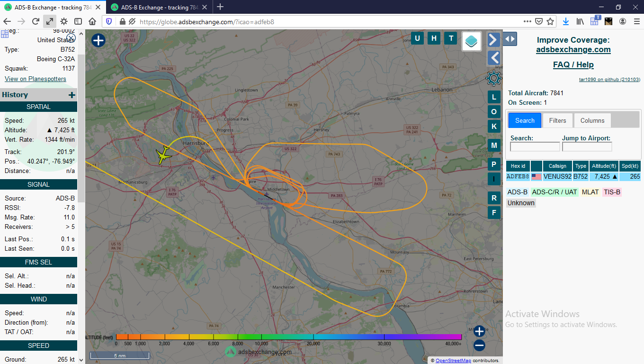
Task: Click the right-pointing arrow map button
Action: pyautogui.click(x=494, y=39)
